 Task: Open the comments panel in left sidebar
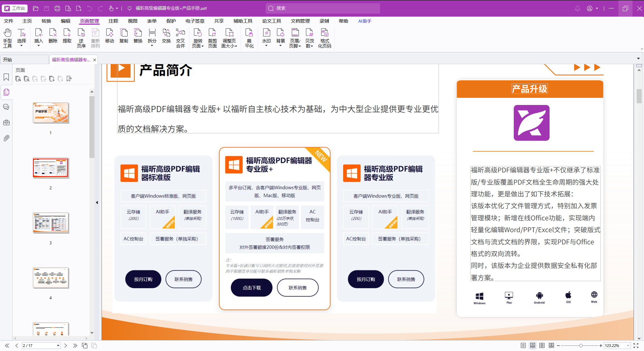[6, 107]
